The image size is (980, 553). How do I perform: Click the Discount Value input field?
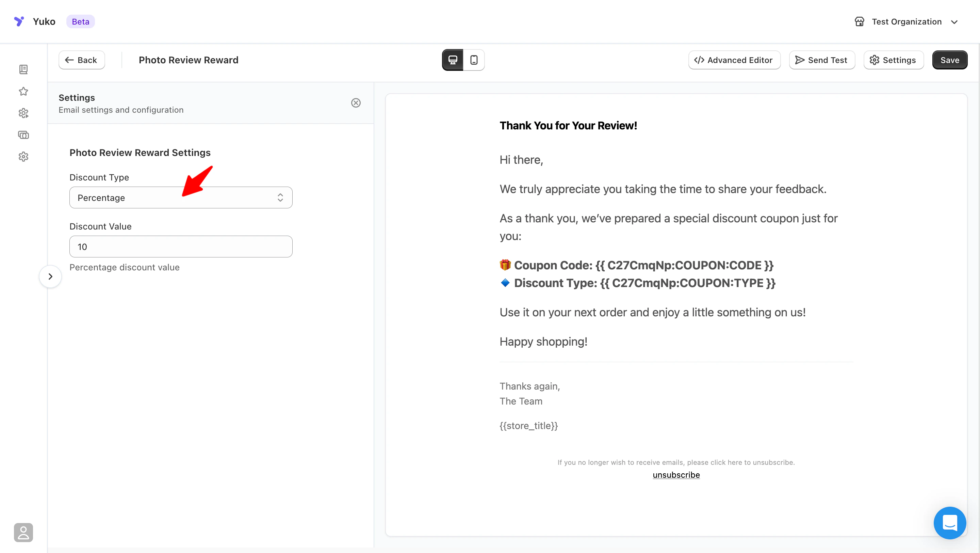click(181, 247)
